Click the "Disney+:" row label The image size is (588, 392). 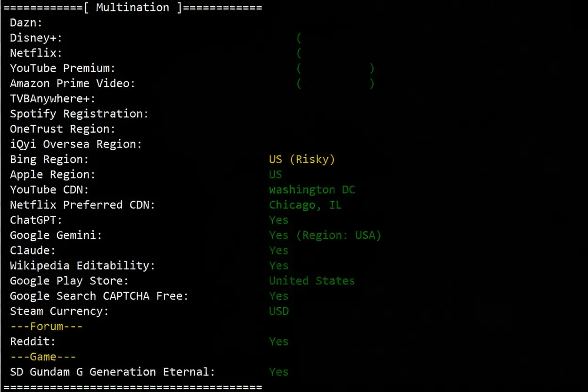coord(36,38)
